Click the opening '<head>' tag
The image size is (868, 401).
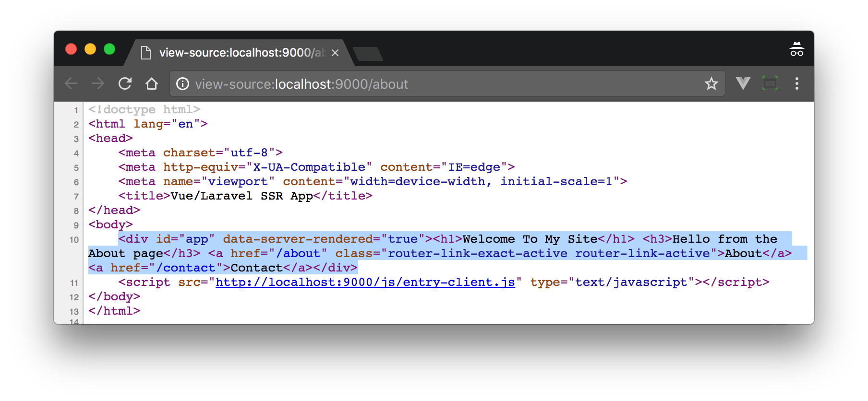pos(110,138)
